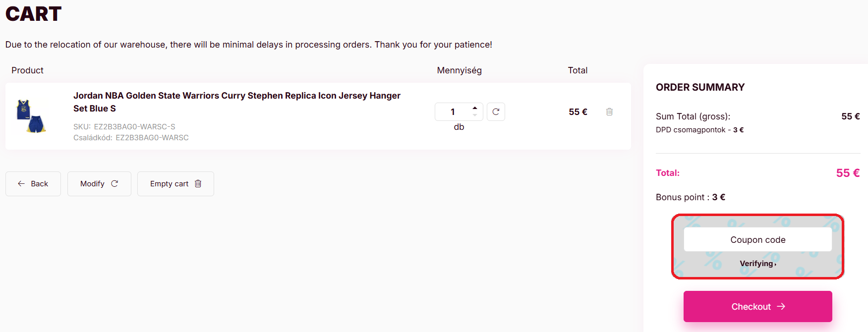Click the trash icon on Empty cart
Screen dimensions: 868x332
pos(198,184)
